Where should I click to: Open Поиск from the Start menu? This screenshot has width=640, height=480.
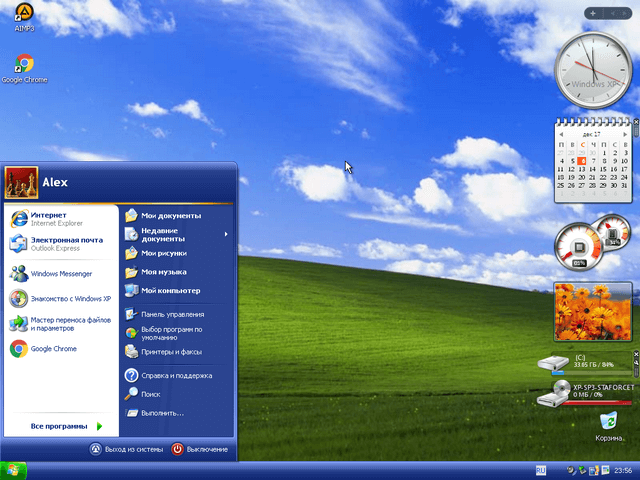(178, 394)
